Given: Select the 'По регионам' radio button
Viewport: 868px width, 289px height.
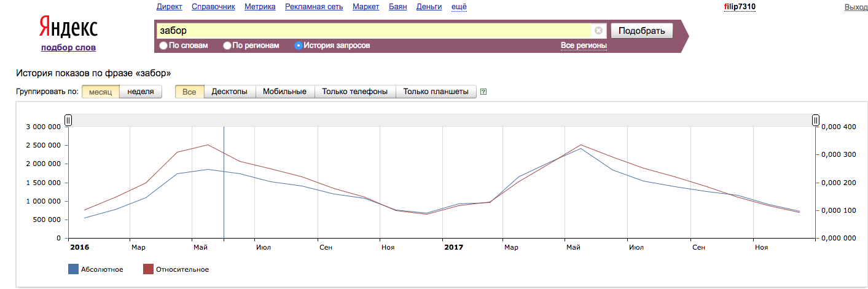Looking at the screenshot, I should (x=227, y=46).
